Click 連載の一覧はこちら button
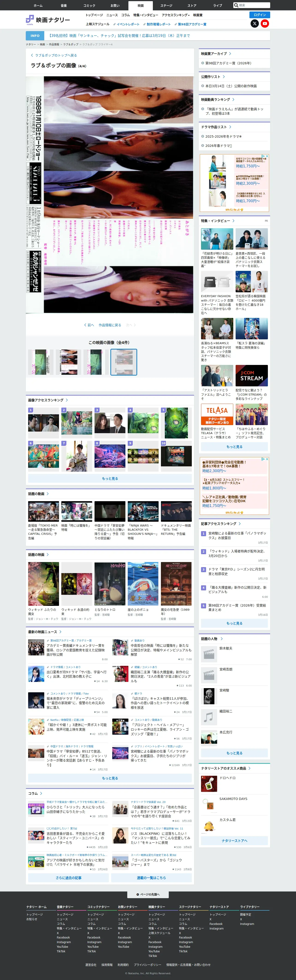 pos(151,878)
